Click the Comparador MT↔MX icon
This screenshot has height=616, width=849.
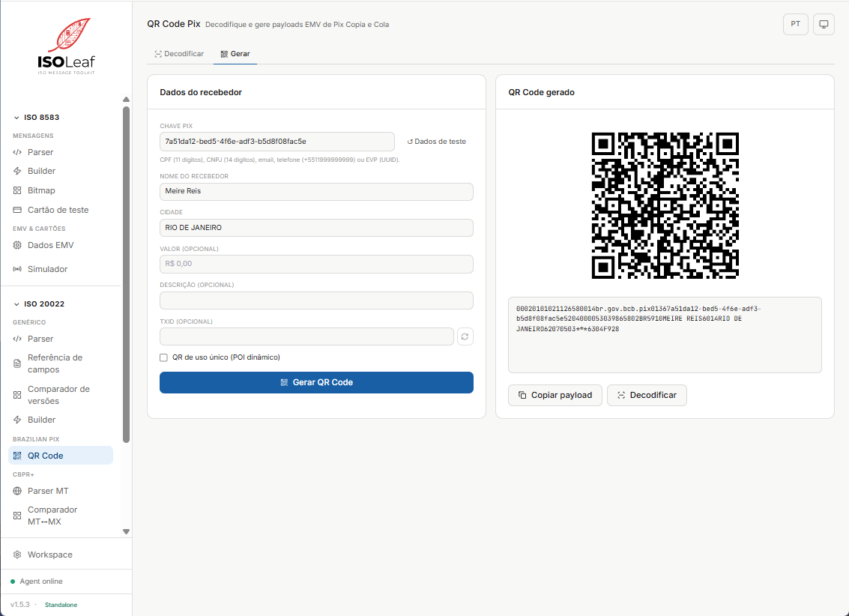click(17, 516)
